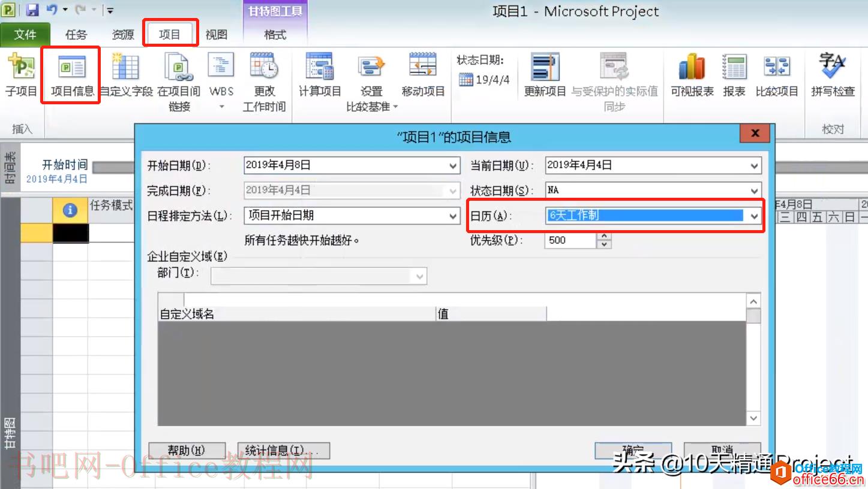
Task: Switch to the Resource (资源) tab
Action: pyautogui.click(x=123, y=35)
